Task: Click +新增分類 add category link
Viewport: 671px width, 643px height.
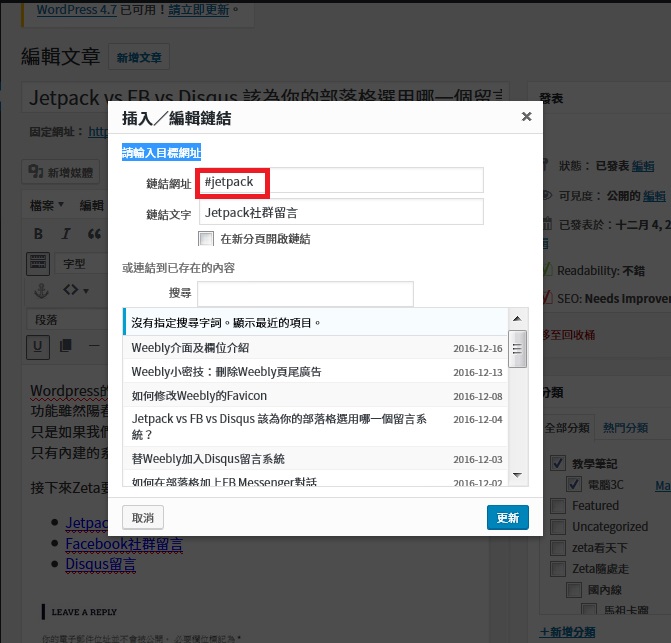Action: (x=567, y=632)
